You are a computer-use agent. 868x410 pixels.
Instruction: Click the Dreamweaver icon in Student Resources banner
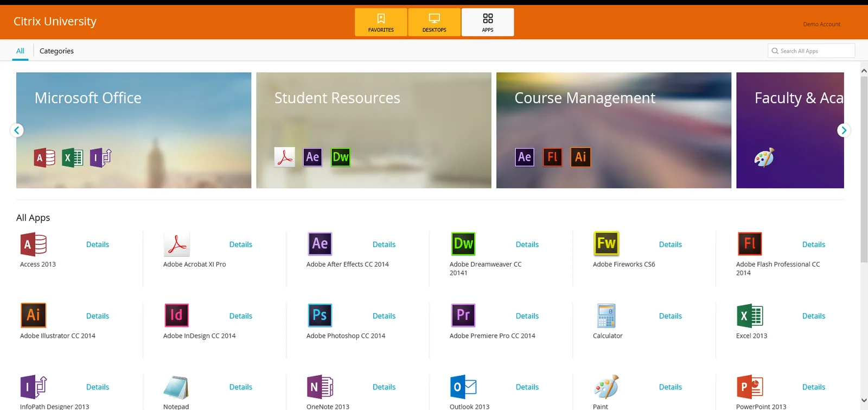click(x=340, y=157)
